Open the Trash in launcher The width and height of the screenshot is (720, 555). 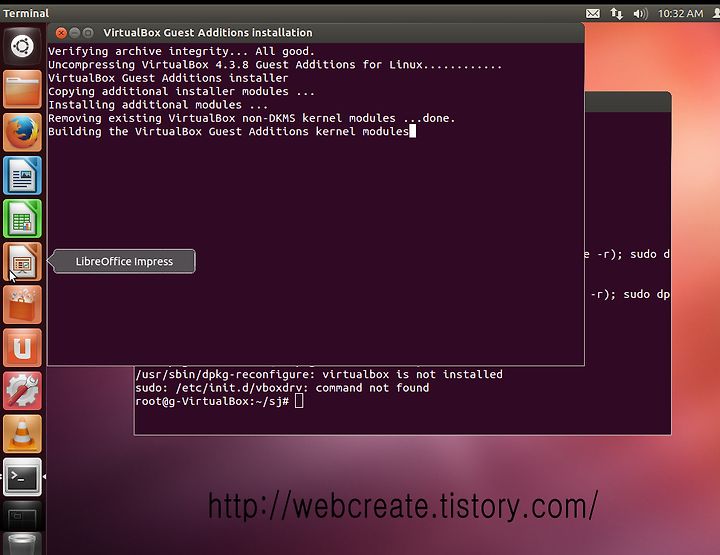22,544
